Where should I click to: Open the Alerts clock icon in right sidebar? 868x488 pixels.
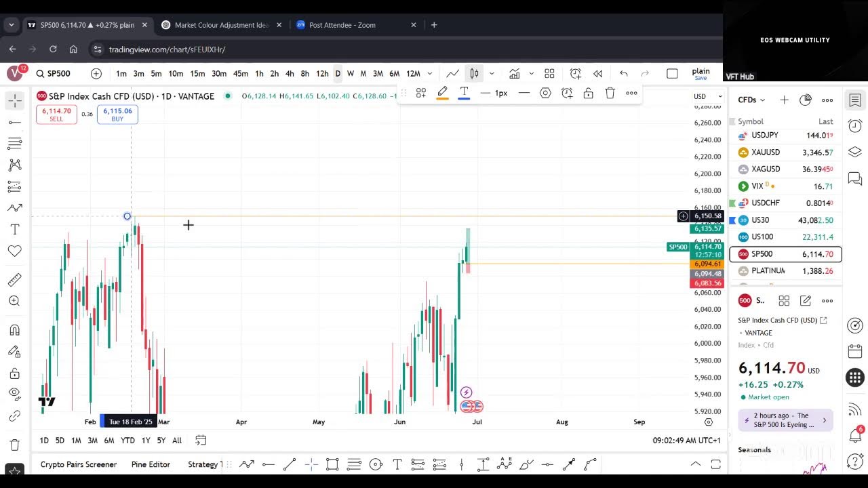[855, 126]
